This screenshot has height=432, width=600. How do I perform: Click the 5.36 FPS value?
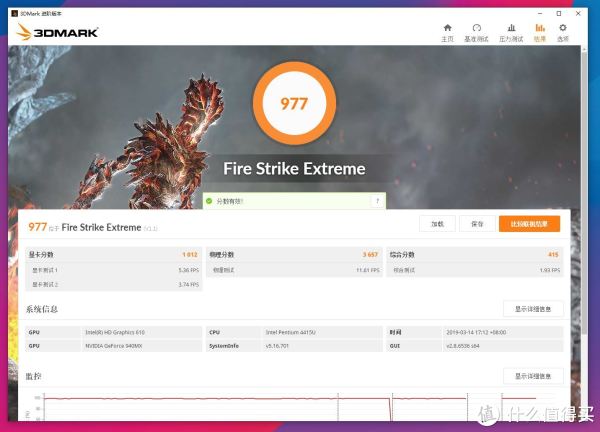click(x=189, y=270)
